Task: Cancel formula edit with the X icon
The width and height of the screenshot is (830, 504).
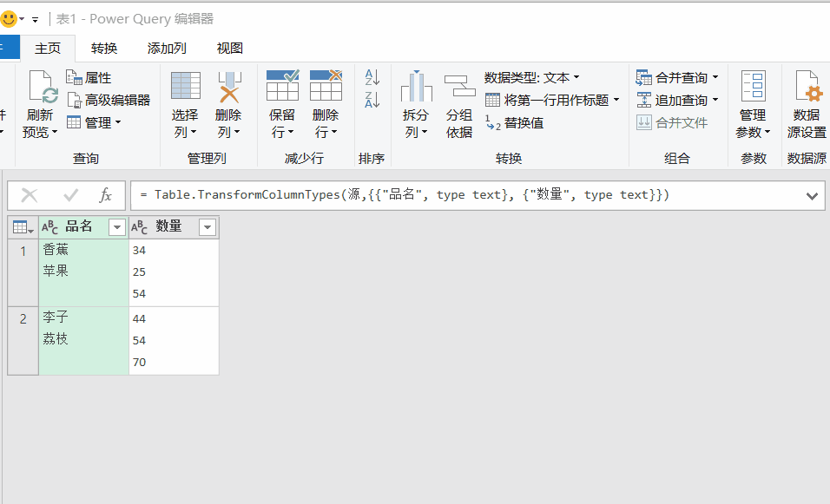Action: pos(30,196)
